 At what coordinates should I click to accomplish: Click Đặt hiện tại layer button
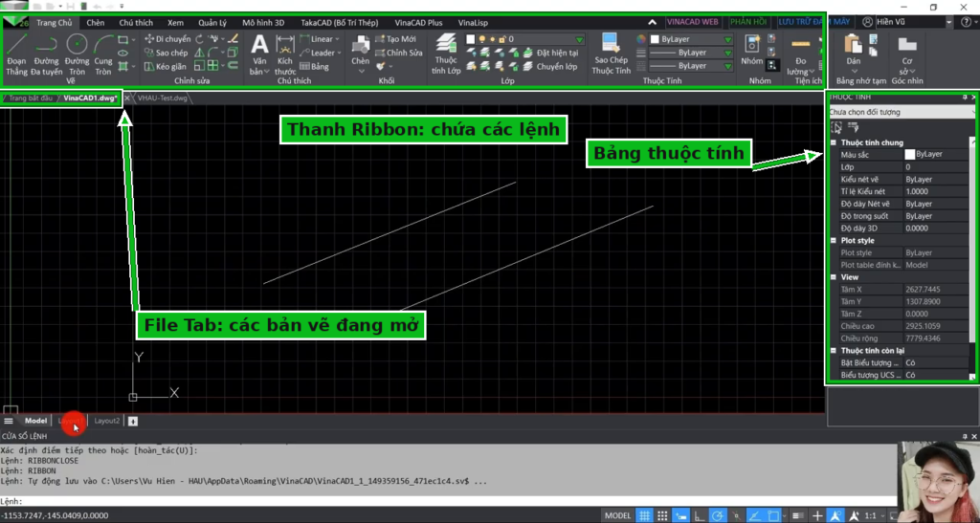click(x=550, y=53)
